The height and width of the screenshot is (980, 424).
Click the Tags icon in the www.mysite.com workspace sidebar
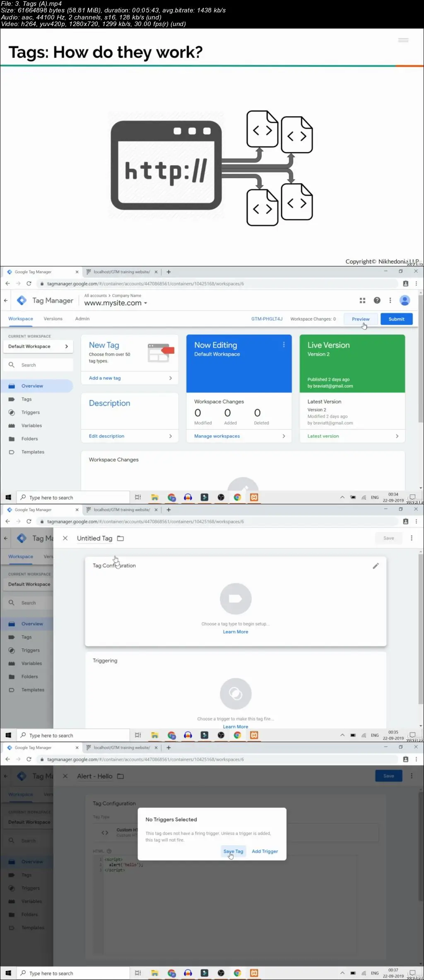tap(12, 399)
